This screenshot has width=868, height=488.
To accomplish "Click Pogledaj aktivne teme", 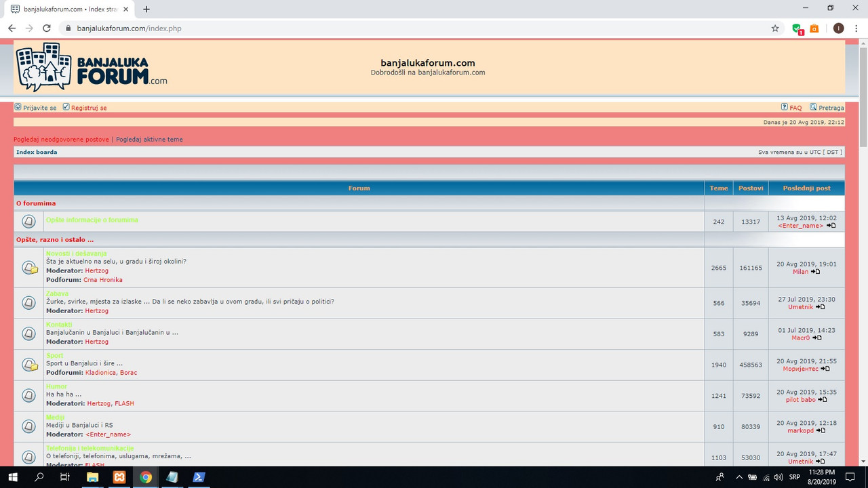I will [x=149, y=140].
